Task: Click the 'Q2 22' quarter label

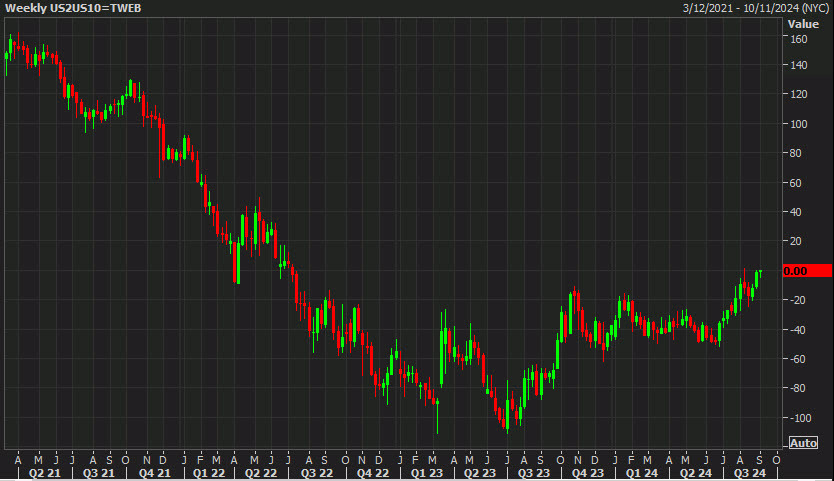Action: [x=261, y=473]
